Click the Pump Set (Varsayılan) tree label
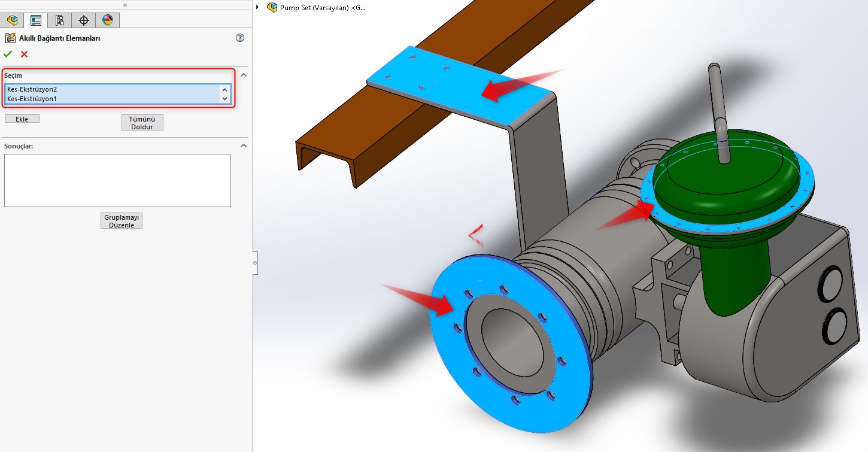Screen dimensions: 868x452 (x=323, y=8)
